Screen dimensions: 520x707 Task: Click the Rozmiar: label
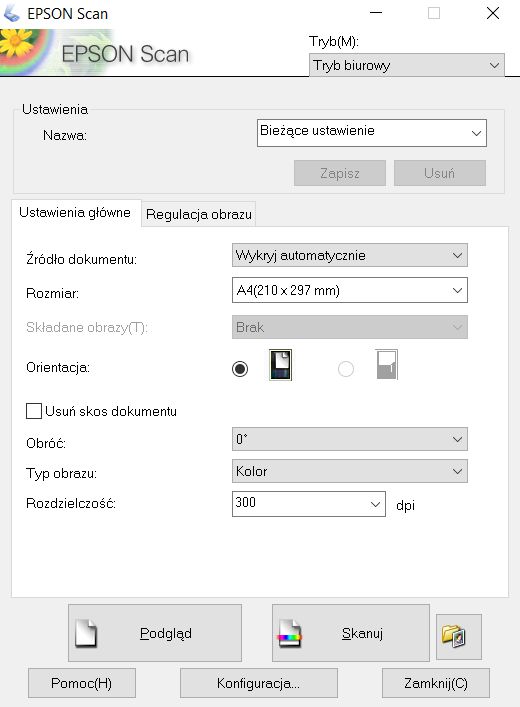click(53, 294)
